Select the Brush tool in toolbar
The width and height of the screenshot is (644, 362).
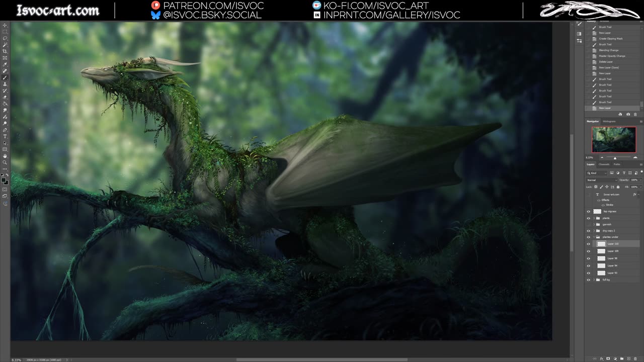(x=5, y=77)
